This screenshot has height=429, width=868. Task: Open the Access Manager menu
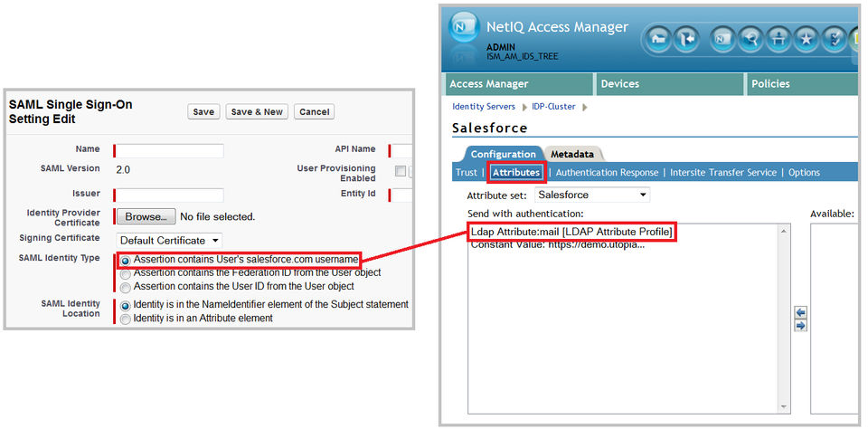[x=519, y=84]
